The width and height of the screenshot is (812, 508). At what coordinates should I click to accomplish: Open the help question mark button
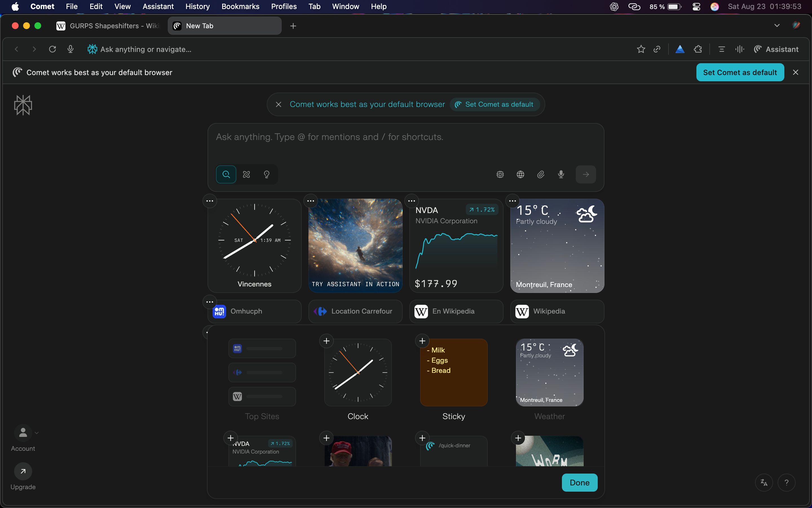tap(787, 483)
